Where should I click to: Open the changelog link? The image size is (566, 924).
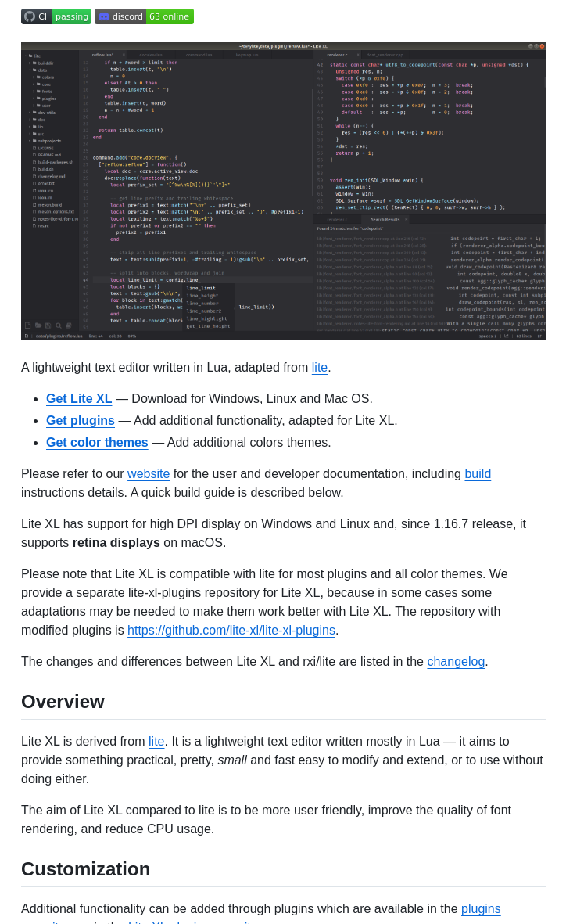pyautogui.click(x=456, y=662)
